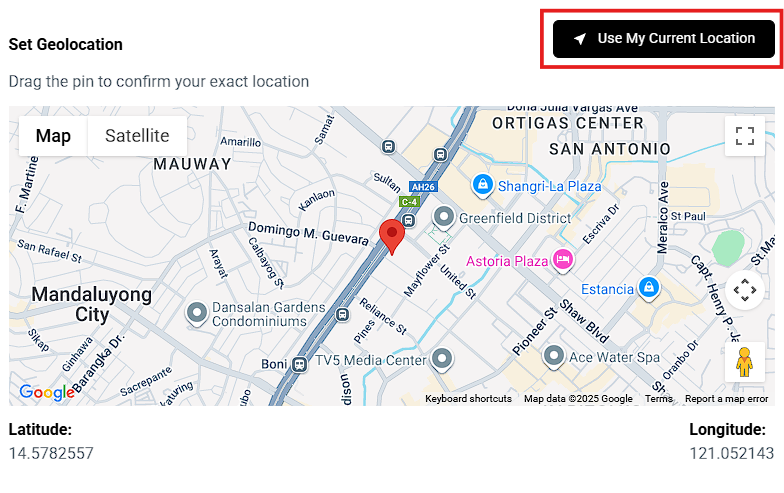Image resolution: width=784 pixels, height=493 pixels.
Task: Open the Keyboard shortcuts link
Action: 468,398
